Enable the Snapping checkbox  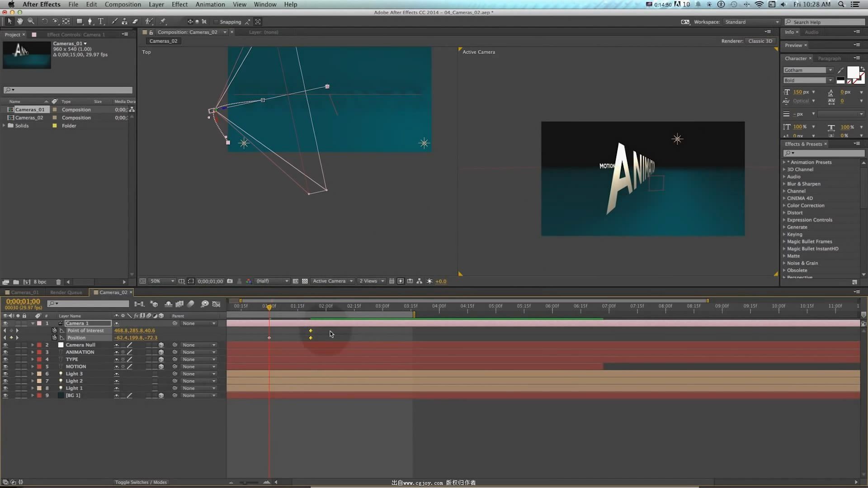216,22
